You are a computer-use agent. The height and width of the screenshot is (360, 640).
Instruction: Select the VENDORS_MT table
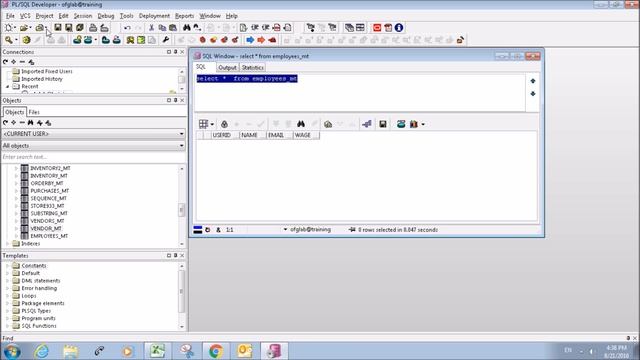tap(47, 221)
